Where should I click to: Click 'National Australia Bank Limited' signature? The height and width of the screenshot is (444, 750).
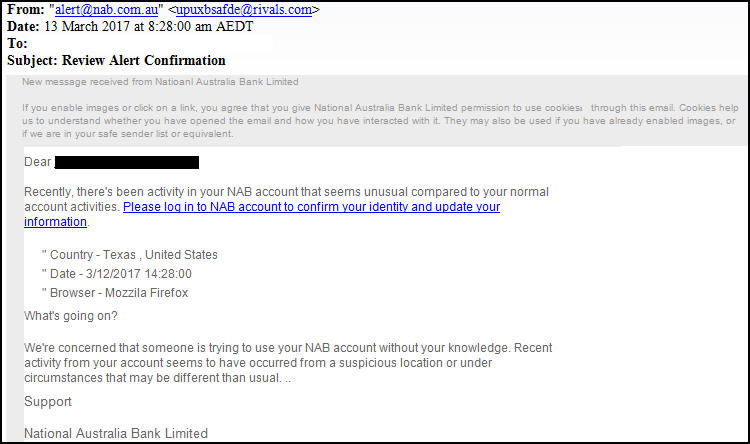(116, 433)
